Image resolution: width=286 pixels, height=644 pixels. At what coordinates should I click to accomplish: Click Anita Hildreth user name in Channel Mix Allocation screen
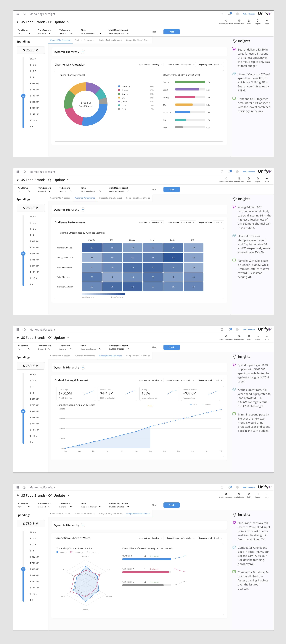[x=249, y=14]
